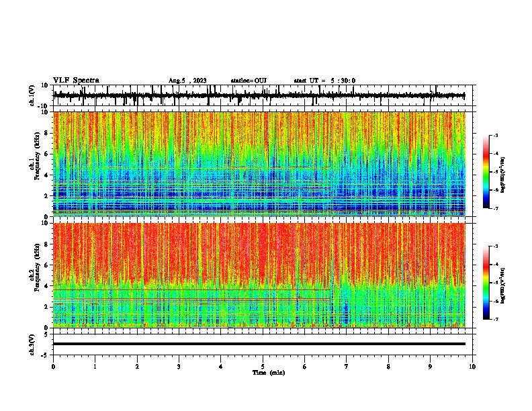Image resolution: width=532 pixels, height=411 pixels.
Task: Click the '-3' tick on ch.1 colorbar
Action: pyautogui.click(x=495, y=135)
